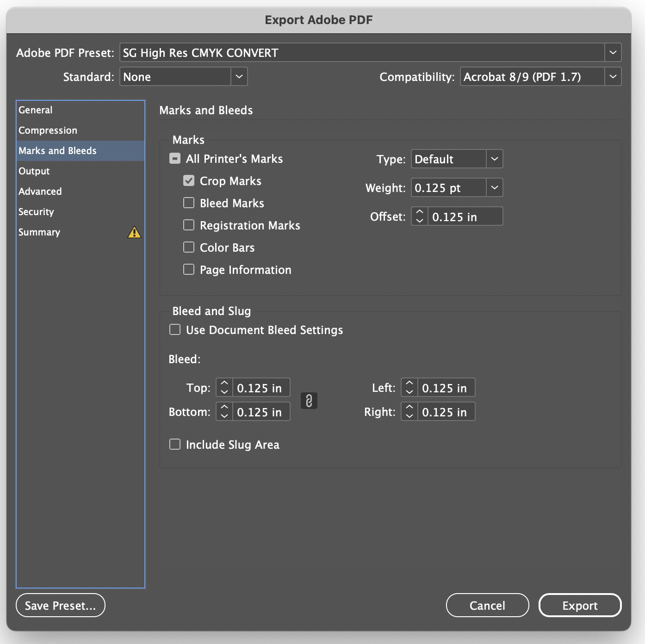This screenshot has height=644, width=645.
Task: Click the Weight 0.125 pt field
Action: pos(449,188)
